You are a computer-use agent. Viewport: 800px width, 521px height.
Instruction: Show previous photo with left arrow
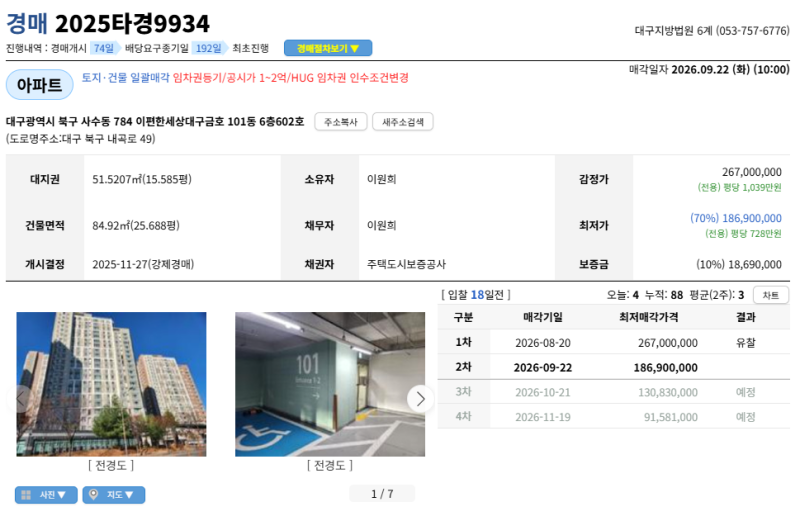[x=20, y=399]
